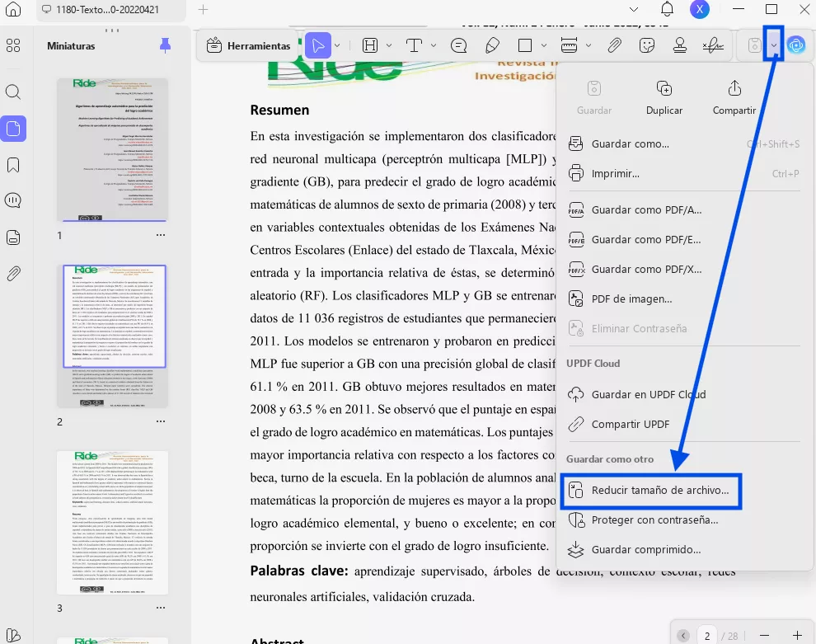
Task: Expand the highlight tool dropdown arrow
Action: pos(389,46)
